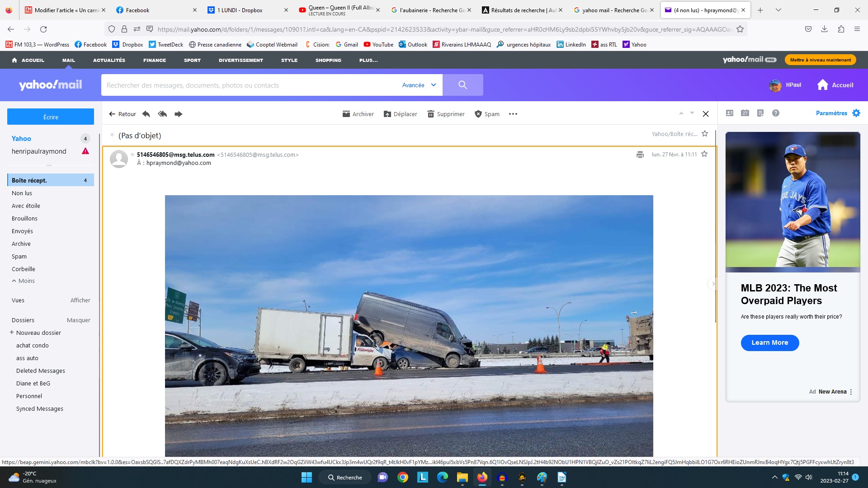Star the conversation beside Yahoo/Boîte réc
868x488 pixels.
point(705,134)
